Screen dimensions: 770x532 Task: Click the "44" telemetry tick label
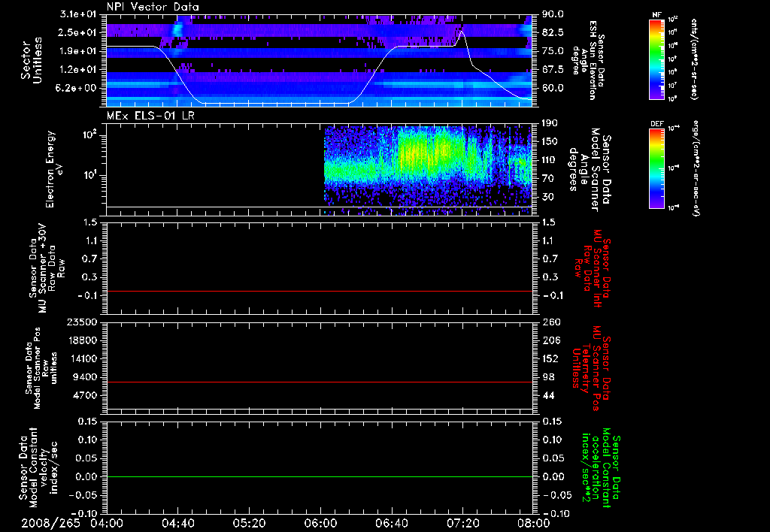pyautogui.click(x=548, y=395)
